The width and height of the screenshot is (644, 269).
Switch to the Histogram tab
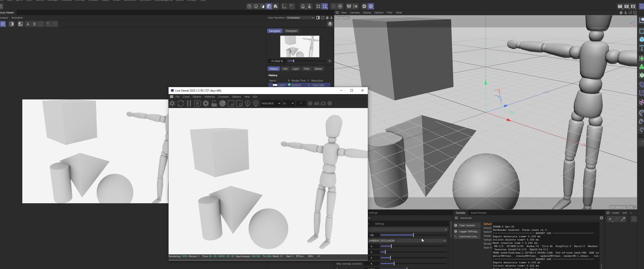[291, 31]
